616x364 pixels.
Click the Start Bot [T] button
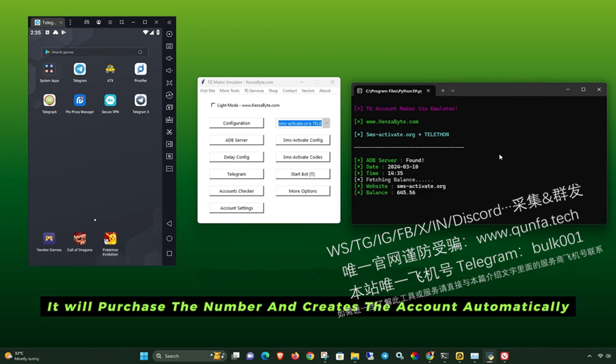pos(303,174)
